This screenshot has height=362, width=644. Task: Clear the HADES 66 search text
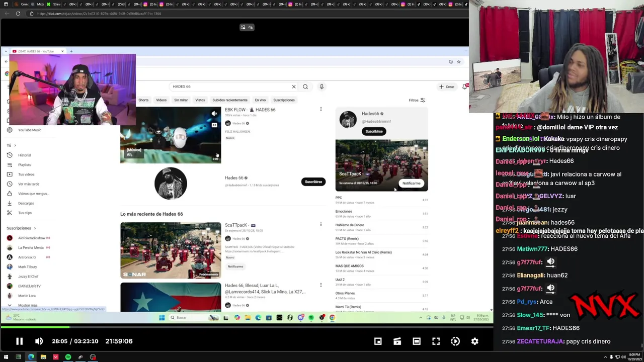click(x=294, y=86)
